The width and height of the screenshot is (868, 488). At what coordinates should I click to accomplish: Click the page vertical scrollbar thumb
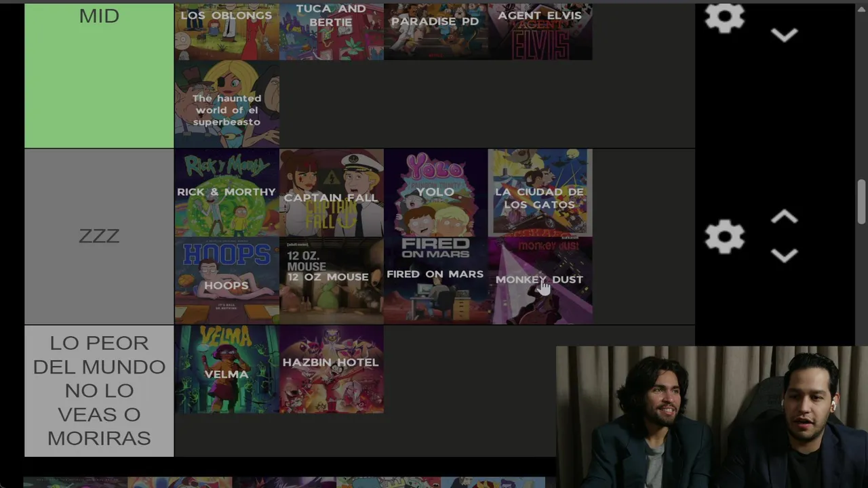[x=861, y=201]
